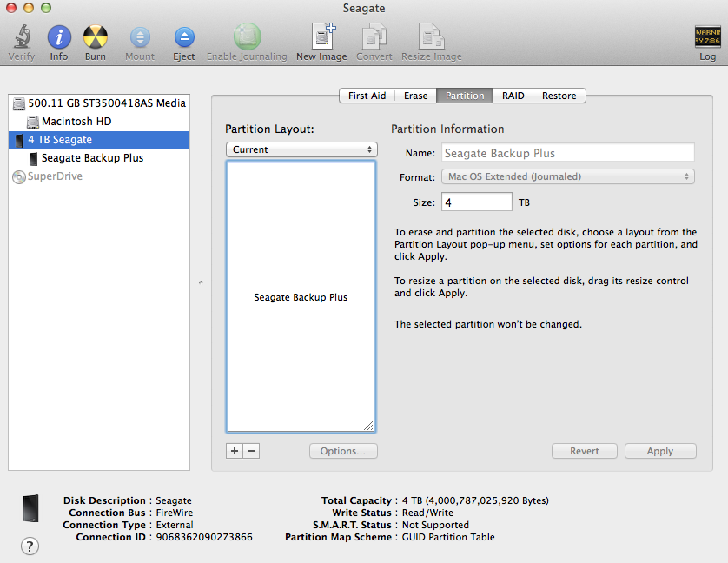The height and width of the screenshot is (563, 728).
Task: Switch to the Partition tab
Action: 465,96
